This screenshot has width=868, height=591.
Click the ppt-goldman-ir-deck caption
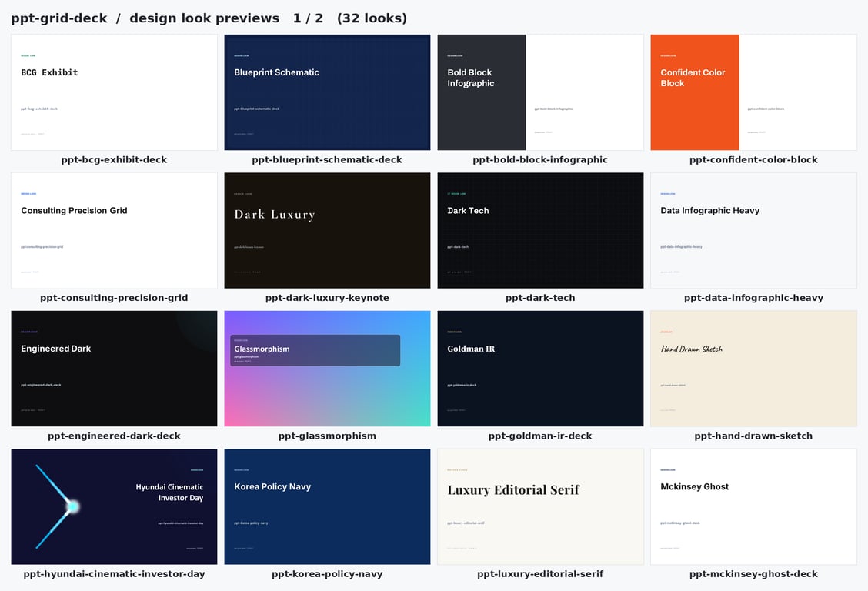pos(540,436)
